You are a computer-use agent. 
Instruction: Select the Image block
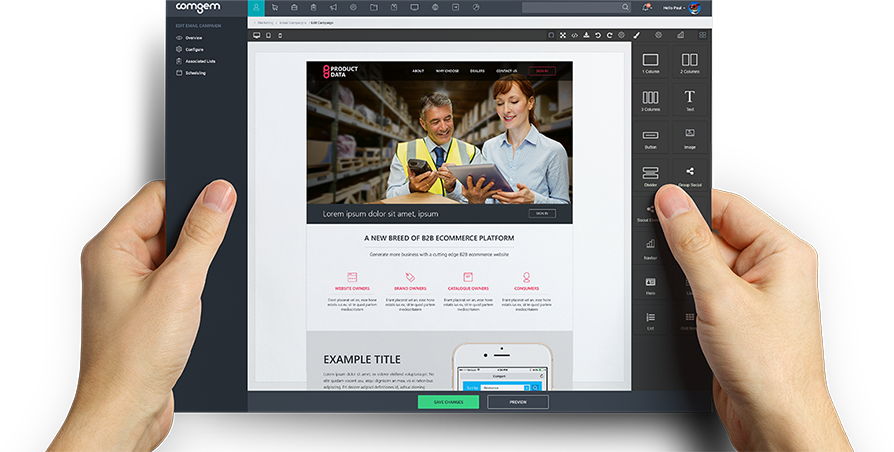[690, 138]
